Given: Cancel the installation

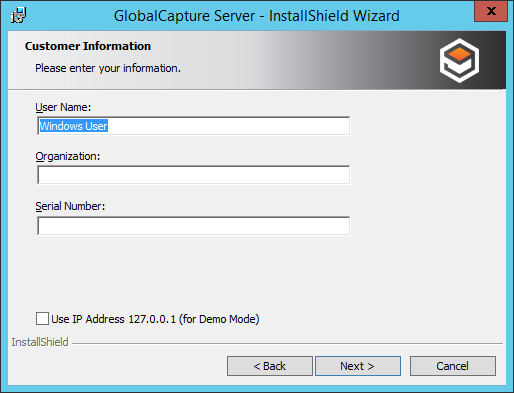Looking at the screenshot, I should point(453,366).
